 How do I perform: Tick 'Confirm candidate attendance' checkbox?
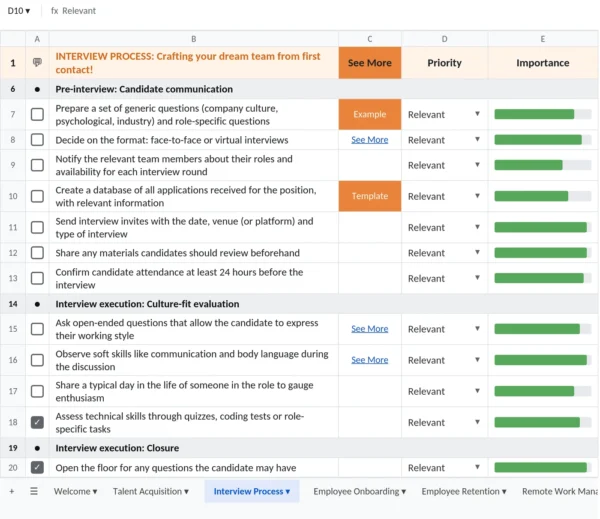click(37, 278)
